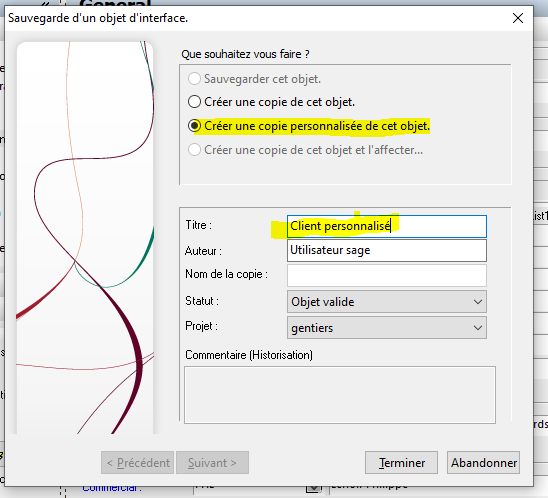Viewport: 548px width, 498px height.
Task: Click the Projet dropdown arrow chevron
Action: tap(478, 328)
